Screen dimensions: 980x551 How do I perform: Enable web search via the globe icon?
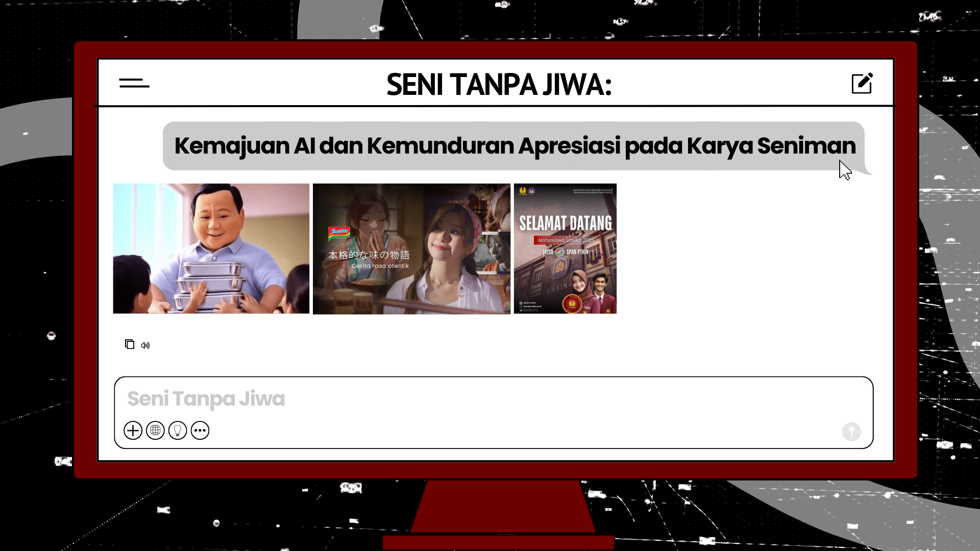[x=155, y=431]
